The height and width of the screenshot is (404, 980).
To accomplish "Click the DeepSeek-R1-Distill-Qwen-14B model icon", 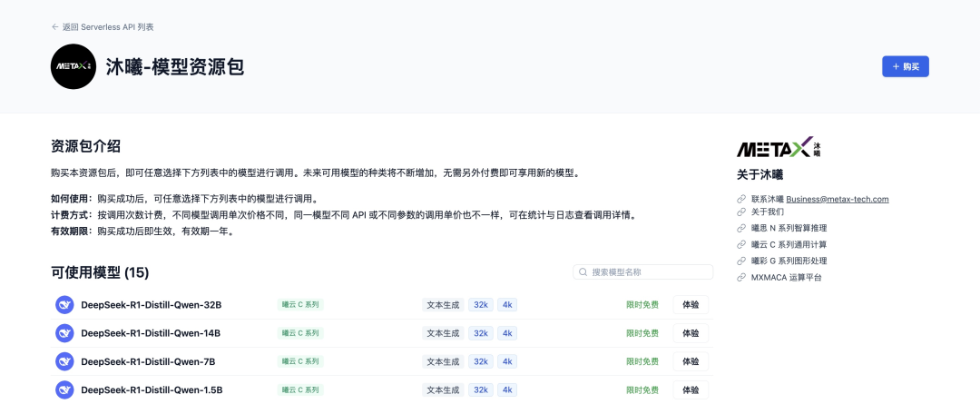I will click(65, 333).
